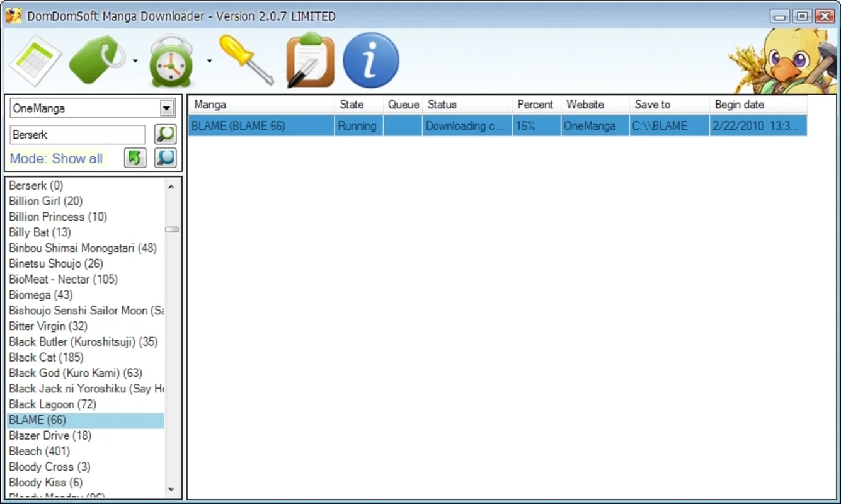Select 'Bishoujo Senshi Sailor Moon' entry
This screenshot has width=841, height=504.
pos(86,311)
